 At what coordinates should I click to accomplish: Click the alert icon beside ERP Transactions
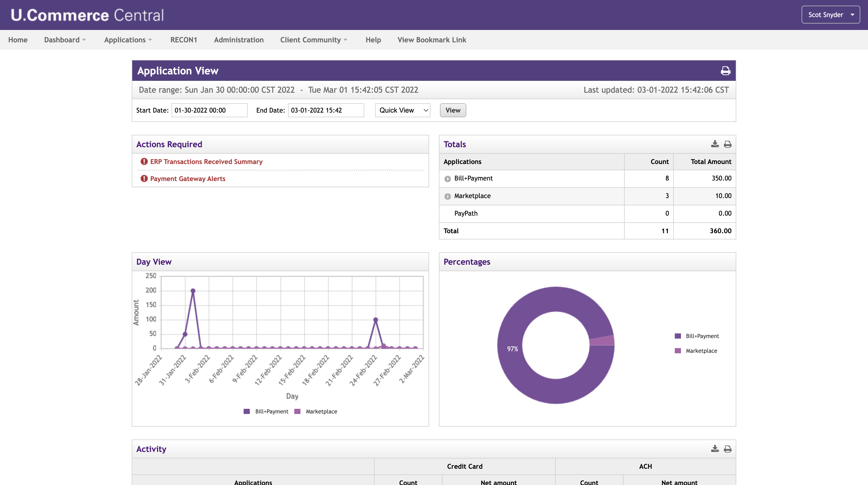[x=144, y=162]
